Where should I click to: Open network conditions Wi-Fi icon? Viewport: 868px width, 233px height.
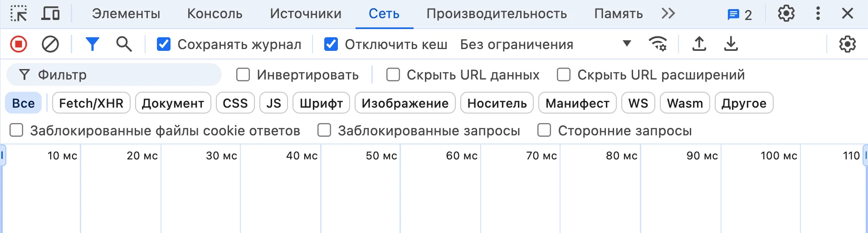point(658,44)
